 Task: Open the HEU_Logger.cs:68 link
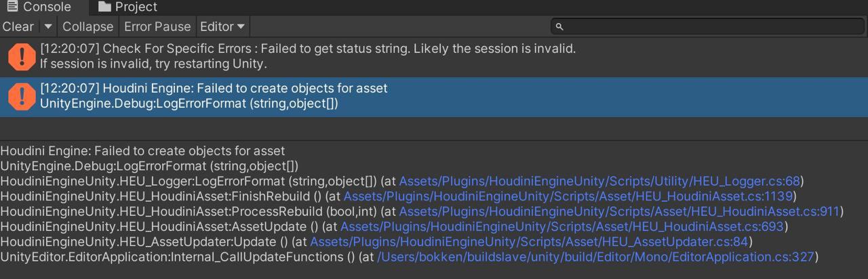click(600, 181)
